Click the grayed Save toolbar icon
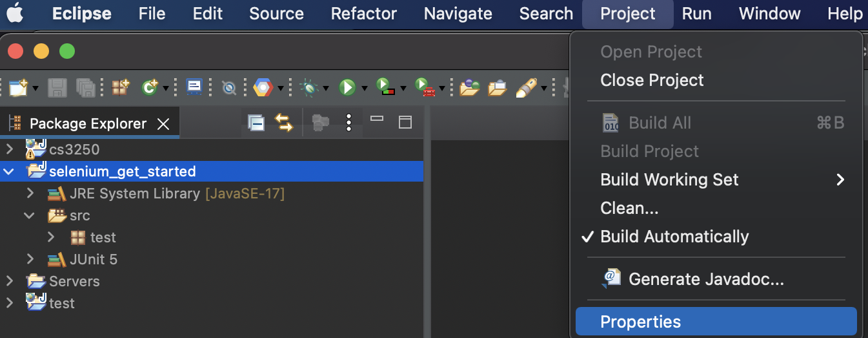 (x=58, y=87)
